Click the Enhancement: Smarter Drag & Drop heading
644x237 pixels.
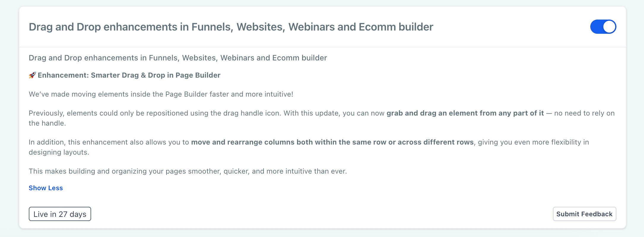(129, 75)
